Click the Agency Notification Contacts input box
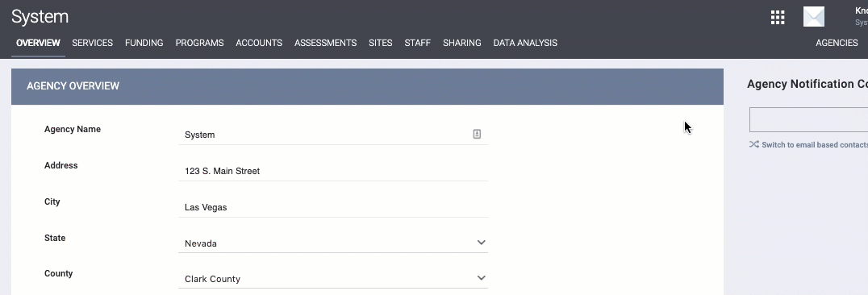The height and width of the screenshot is (295, 868). coord(809,119)
